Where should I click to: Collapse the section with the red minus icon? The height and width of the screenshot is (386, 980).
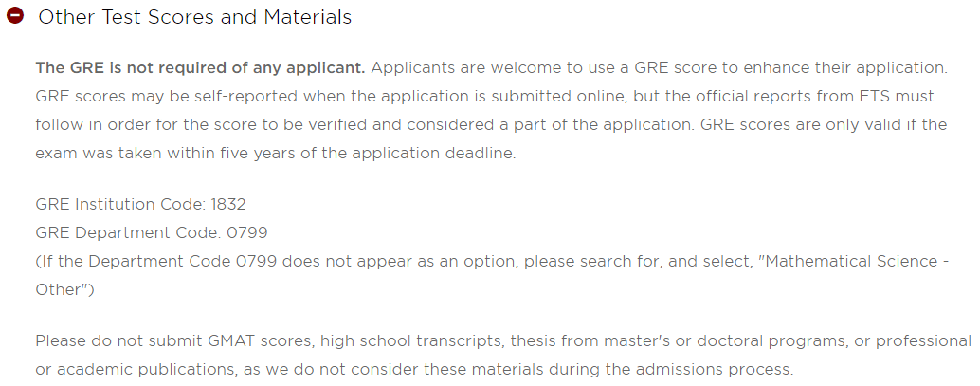click(15, 17)
